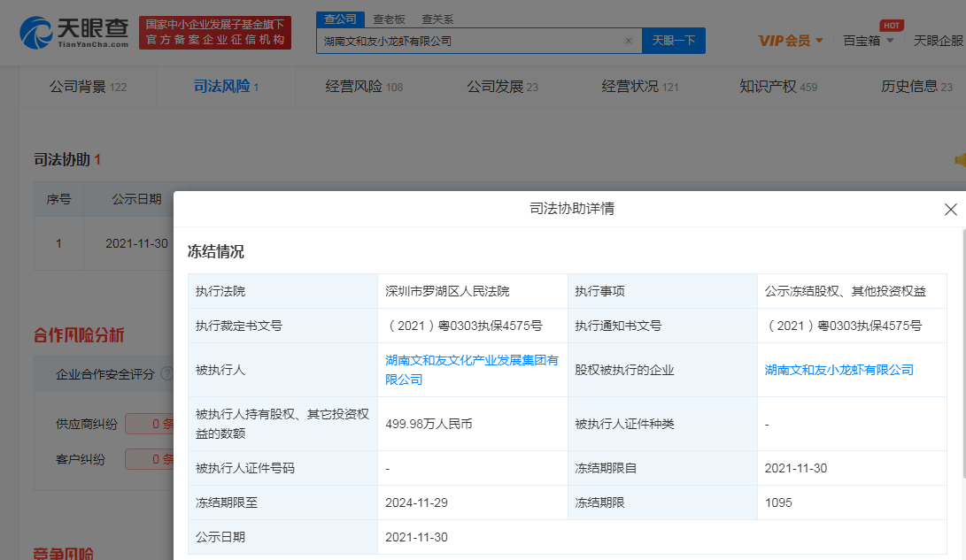Click the dialog's vertical scrollbar
This screenshot has width=966, height=560.
[x=963, y=355]
